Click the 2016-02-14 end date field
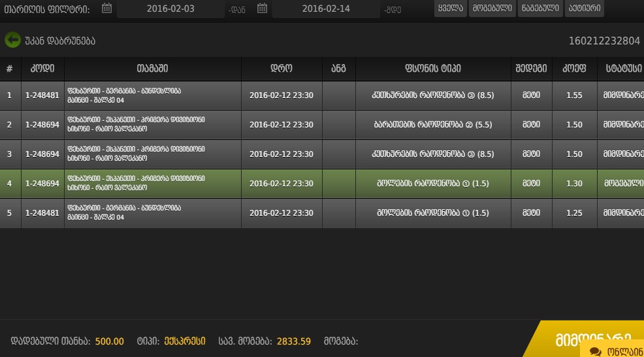 click(326, 8)
